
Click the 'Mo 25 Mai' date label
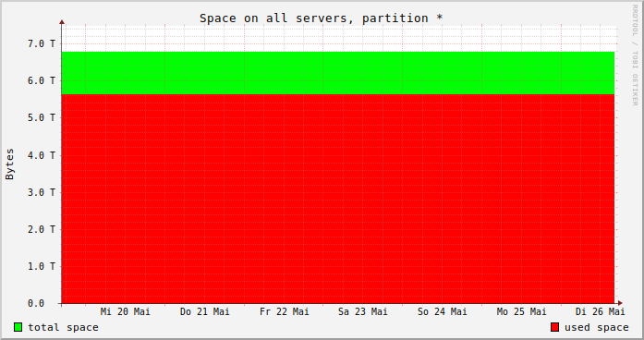pyautogui.click(x=522, y=312)
